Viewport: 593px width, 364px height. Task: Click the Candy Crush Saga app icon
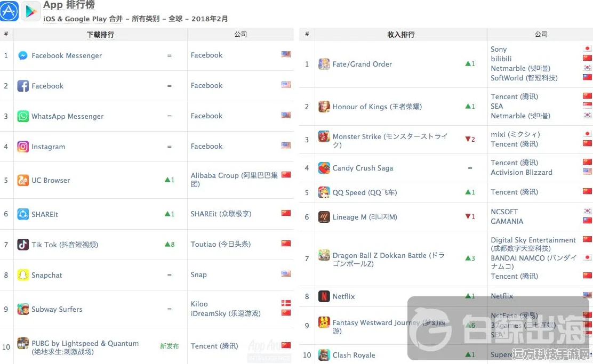pyautogui.click(x=324, y=168)
